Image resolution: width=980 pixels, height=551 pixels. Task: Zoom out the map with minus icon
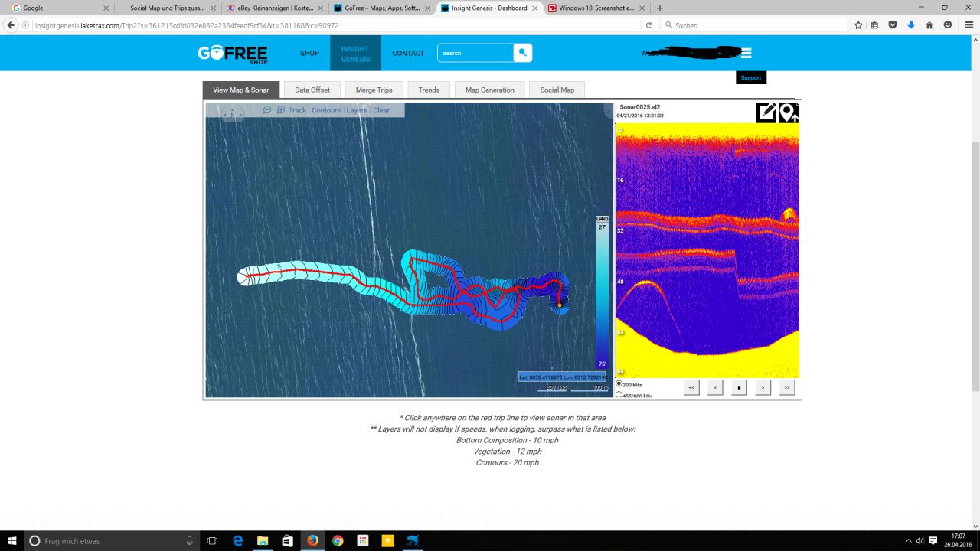click(267, 110)
